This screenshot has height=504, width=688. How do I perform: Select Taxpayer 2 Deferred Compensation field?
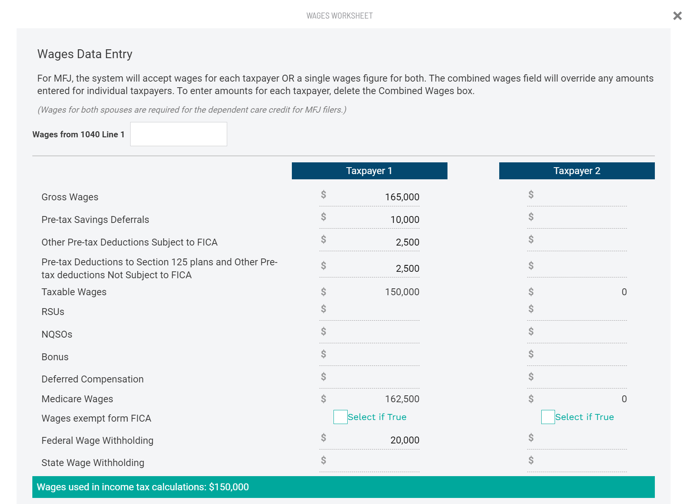(577, 379)
